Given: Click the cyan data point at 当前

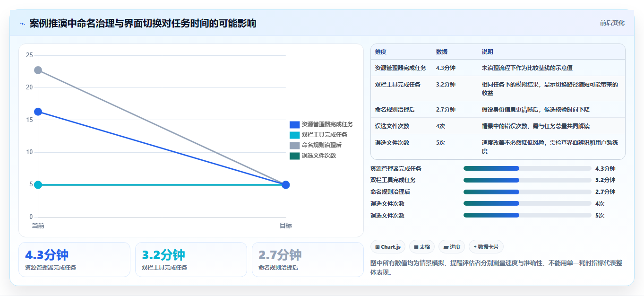Looking at the screenshot, I should point(38,184).
